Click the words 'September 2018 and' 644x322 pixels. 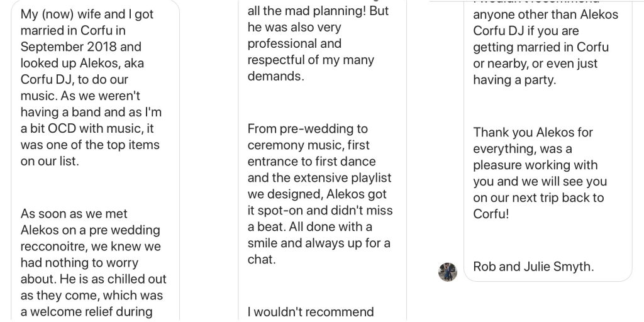pyautogui.click(x=81, y=47)
